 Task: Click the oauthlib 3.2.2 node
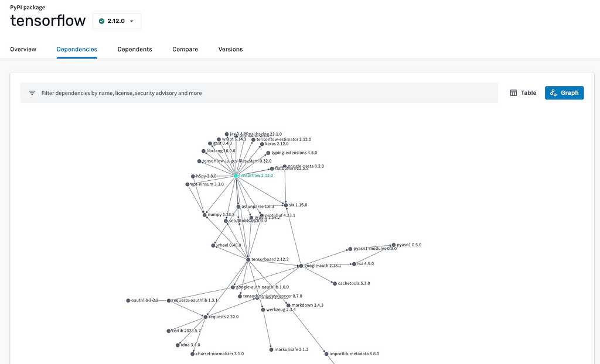point(128,301)
